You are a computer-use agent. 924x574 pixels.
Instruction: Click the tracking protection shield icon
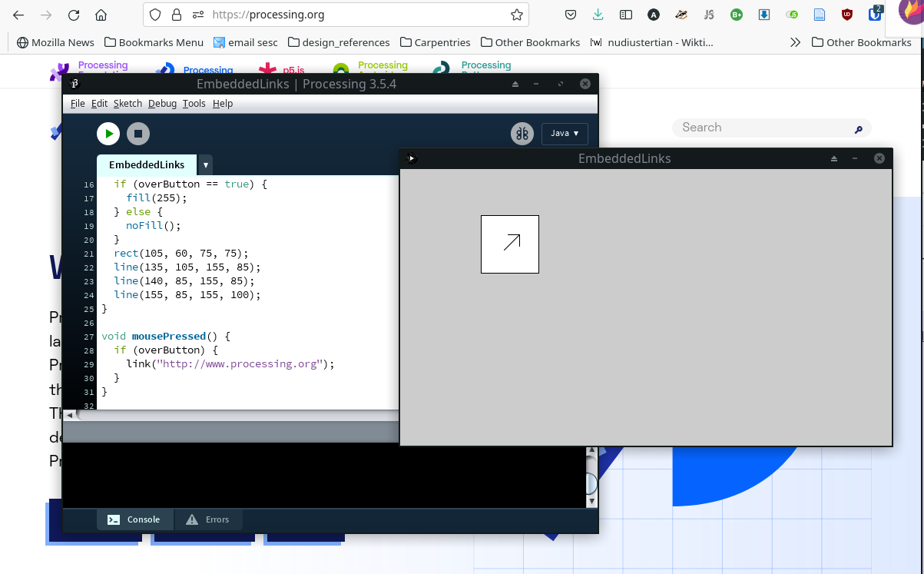[155, 15]
